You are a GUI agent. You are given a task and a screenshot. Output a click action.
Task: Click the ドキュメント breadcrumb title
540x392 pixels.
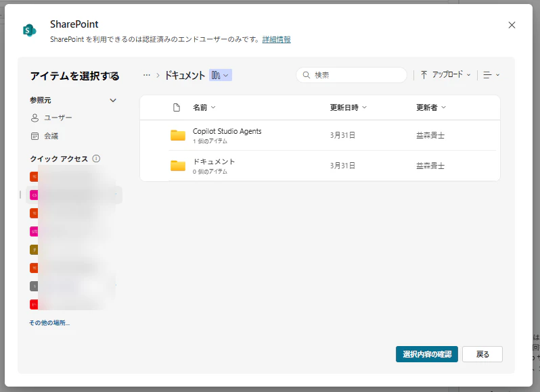tap(185, 75)
